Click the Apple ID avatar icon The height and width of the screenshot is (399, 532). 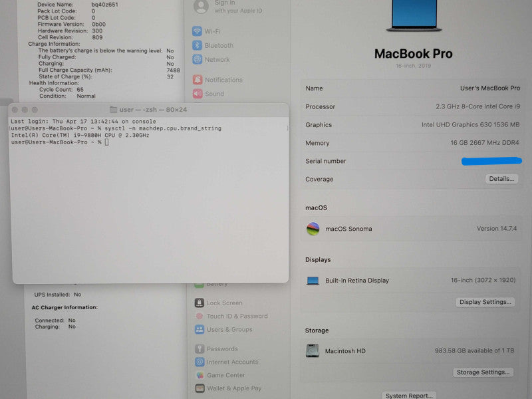(201, 7)
